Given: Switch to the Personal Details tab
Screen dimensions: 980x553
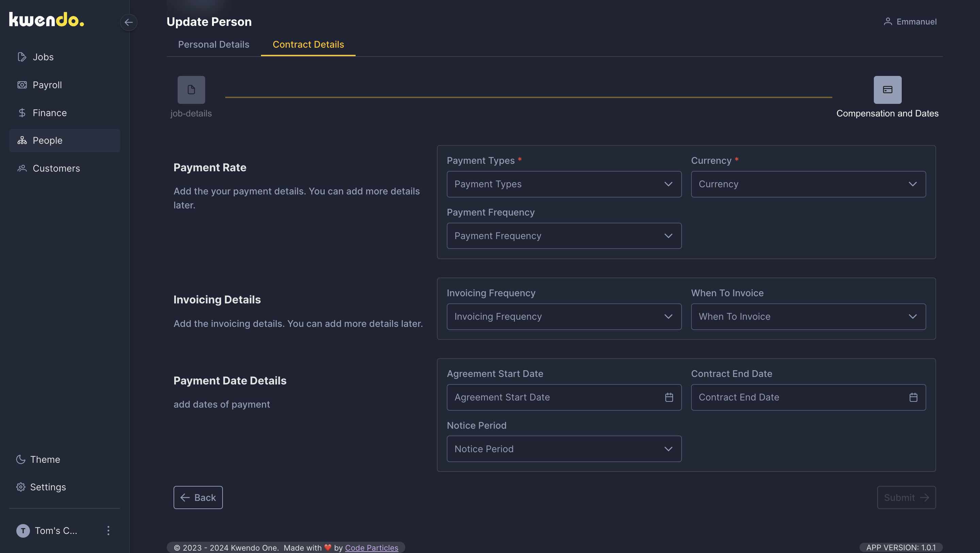Looking at the screenshot, I should tap(214, 45).
